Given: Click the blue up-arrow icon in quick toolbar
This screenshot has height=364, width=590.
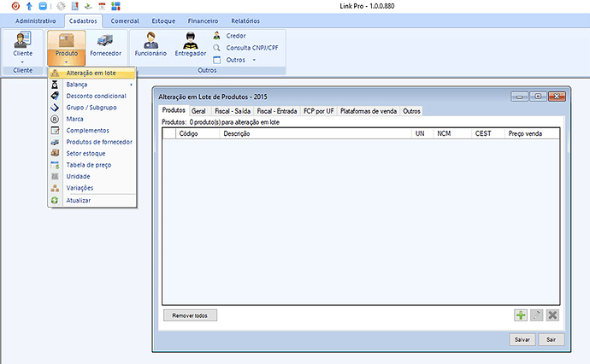Looking at the screenshot, I should coord(29,6).
